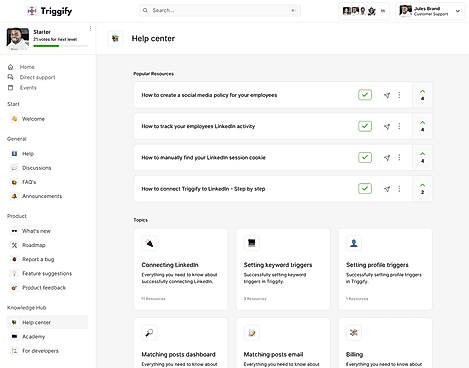The image size is (469, 368).
Task: Open the Help center header icon
Action: pos(115,38)
